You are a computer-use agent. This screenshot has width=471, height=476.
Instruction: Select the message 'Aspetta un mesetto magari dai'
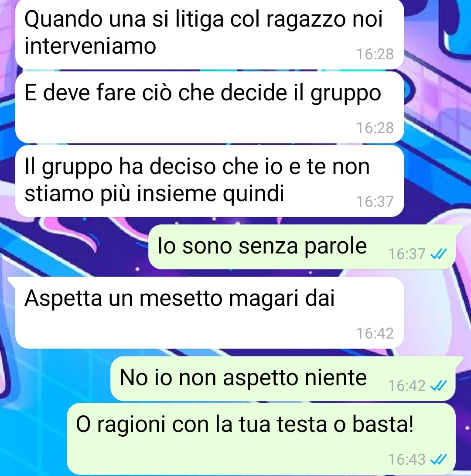(209, 313)
